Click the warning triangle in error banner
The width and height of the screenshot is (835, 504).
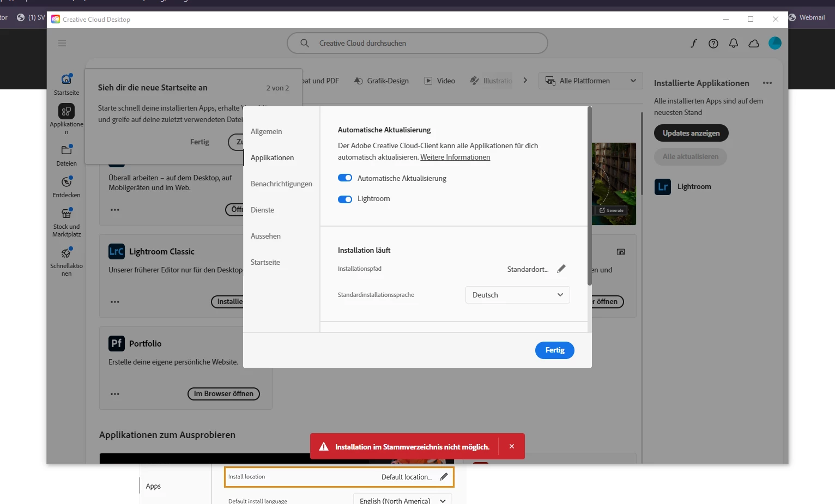[x=324, y=446]
